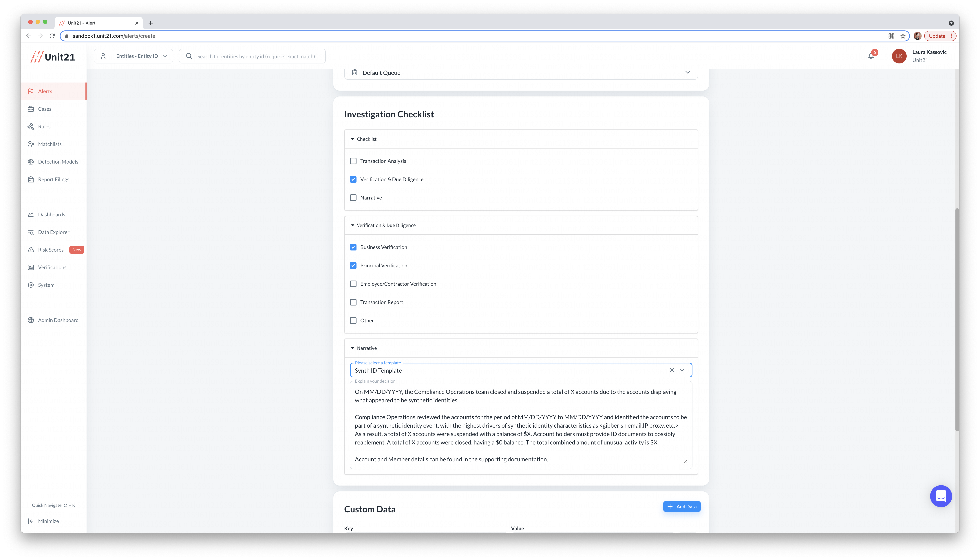Image resolution: width=980 pixels, height=560 pixels.
Task: Click the Entities person icon
Action: 103,56
